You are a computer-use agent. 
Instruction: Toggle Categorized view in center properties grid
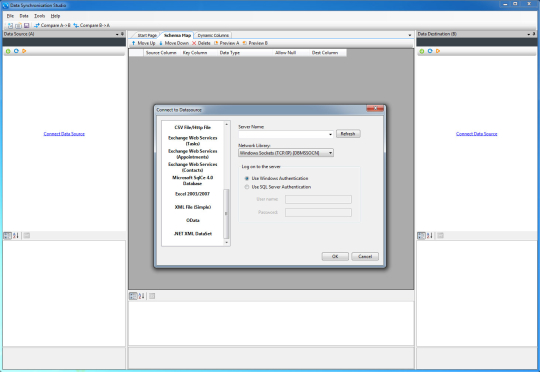pos(133,296)
